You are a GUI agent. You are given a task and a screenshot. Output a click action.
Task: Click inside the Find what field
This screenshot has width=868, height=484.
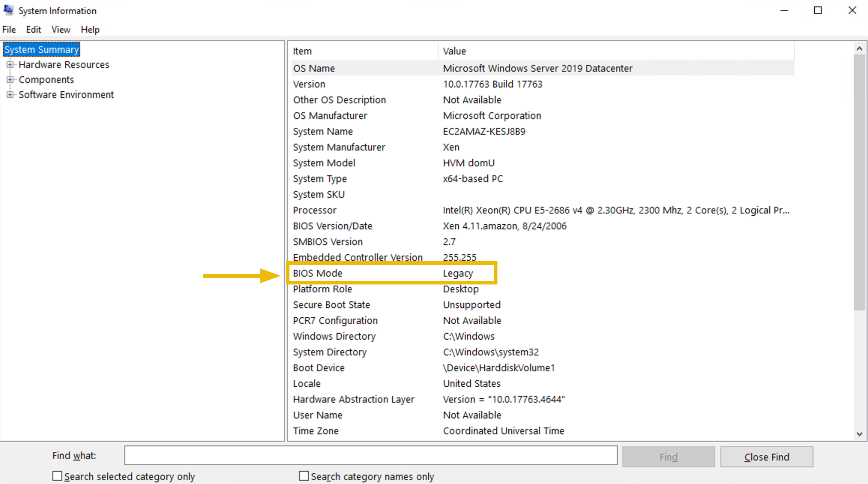pos(371,455)
